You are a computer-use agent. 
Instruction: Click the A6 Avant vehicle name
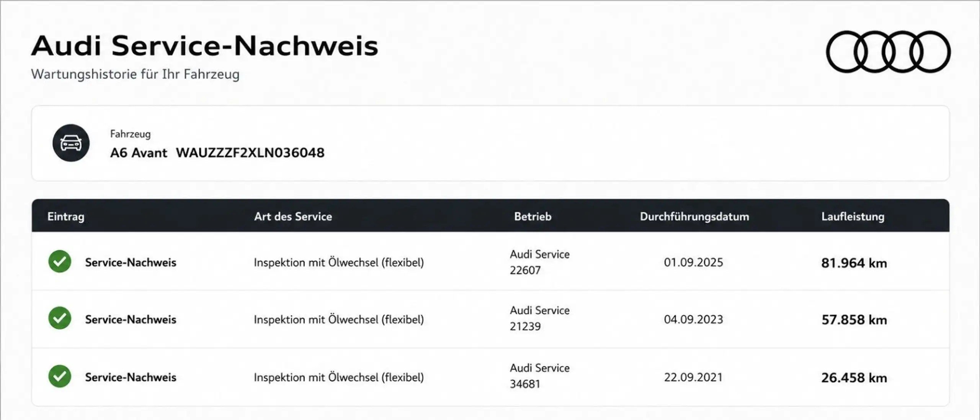click(x=139, y=153)
